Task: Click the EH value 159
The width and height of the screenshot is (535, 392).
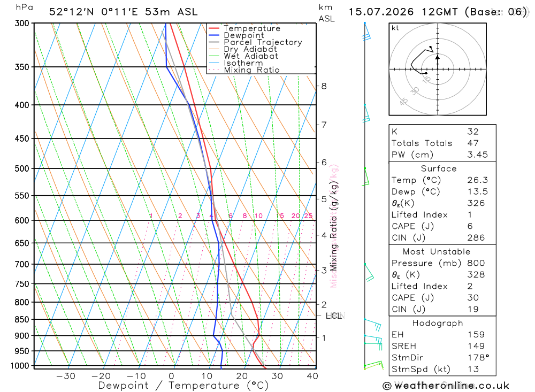Action: [476, 335]
